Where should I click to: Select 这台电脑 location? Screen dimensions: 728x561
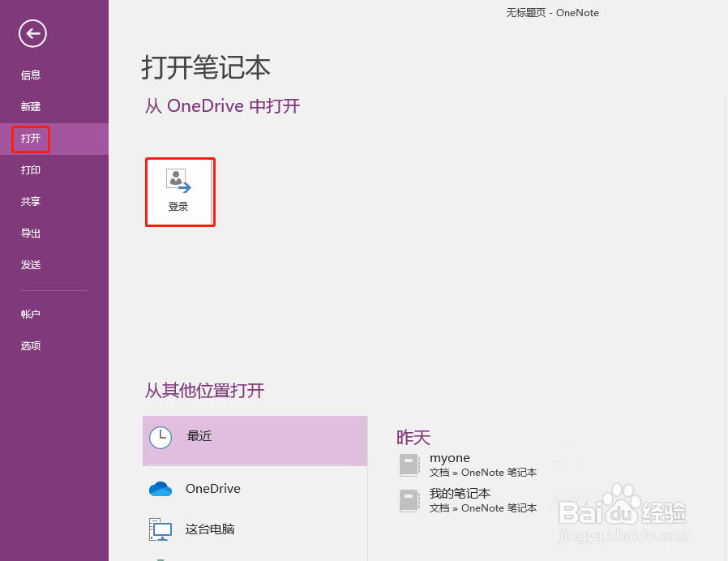(x=255, y=529)
